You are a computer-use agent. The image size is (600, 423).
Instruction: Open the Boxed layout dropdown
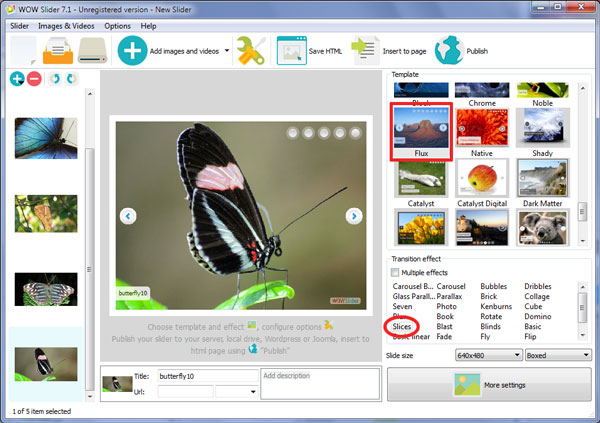tap(558, 355)
